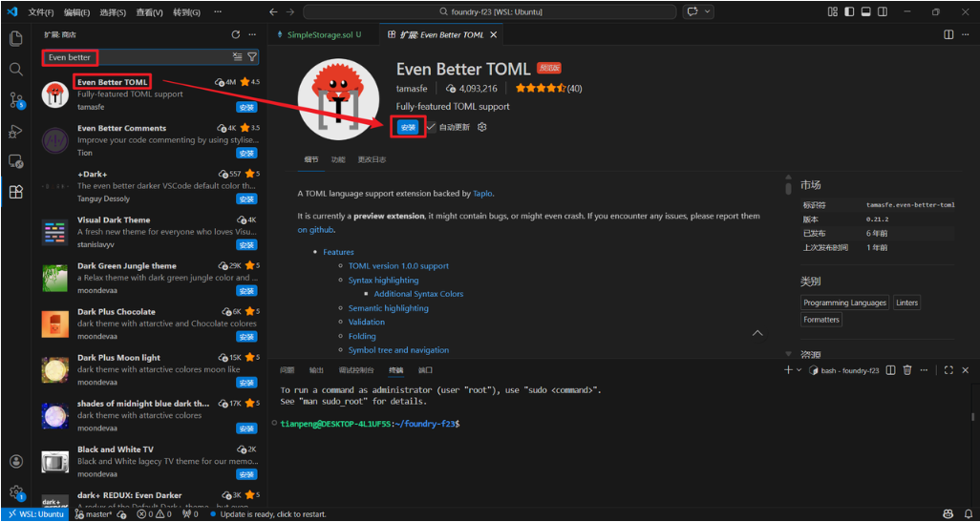Open Copilot chat icon in title bar
The width and height of the screenshot is (980, 522).
pos(692,11)
